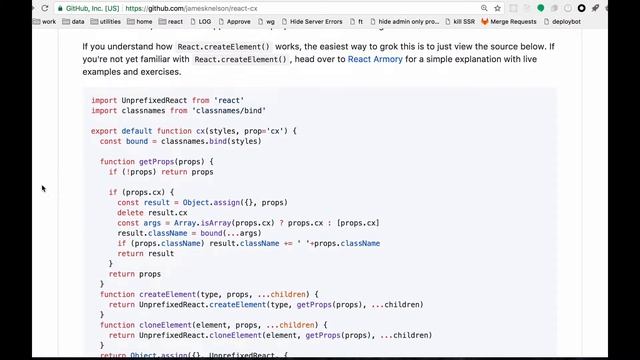Click the function createElement(type, props, ...children) line

click(x=209, y=294)
